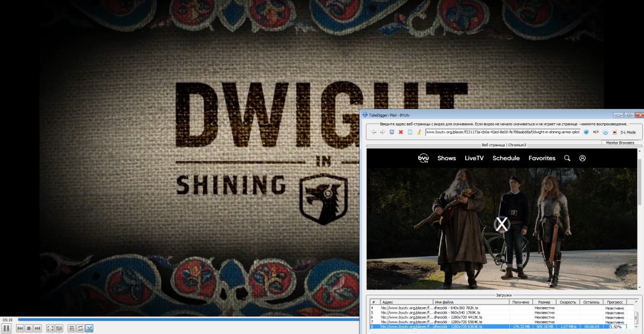
Task: Sort downloads by # column
Action: tap(375, 302)
